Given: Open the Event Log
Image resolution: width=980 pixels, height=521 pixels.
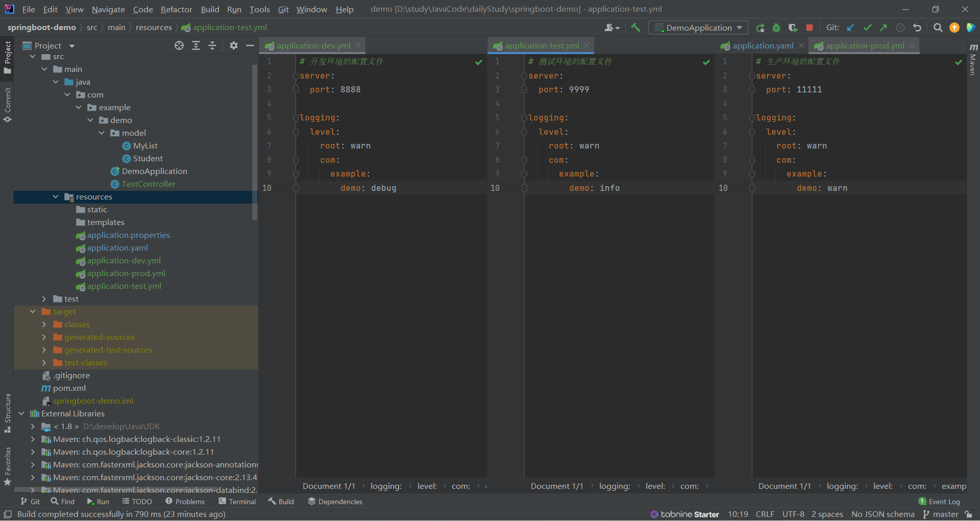Looking at the screenshot, I should (939, 502).
